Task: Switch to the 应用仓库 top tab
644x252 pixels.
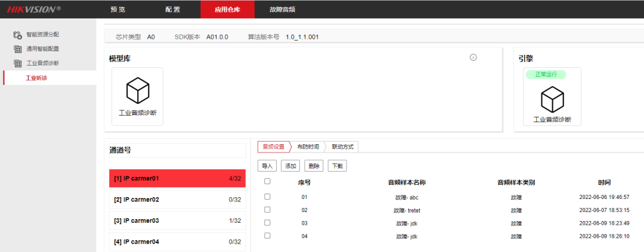Action: 227,10
